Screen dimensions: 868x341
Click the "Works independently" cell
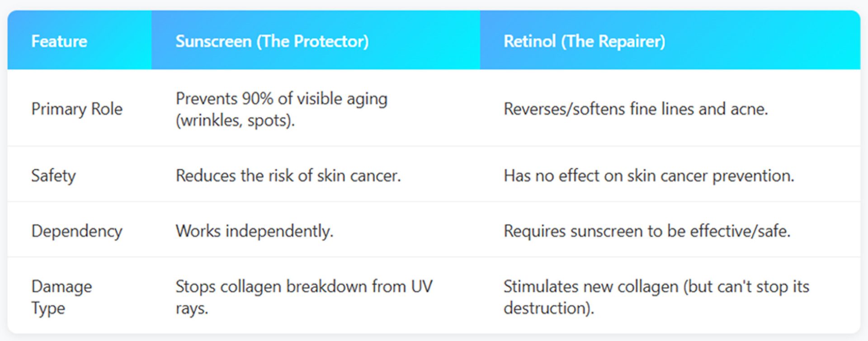[254, 231]
